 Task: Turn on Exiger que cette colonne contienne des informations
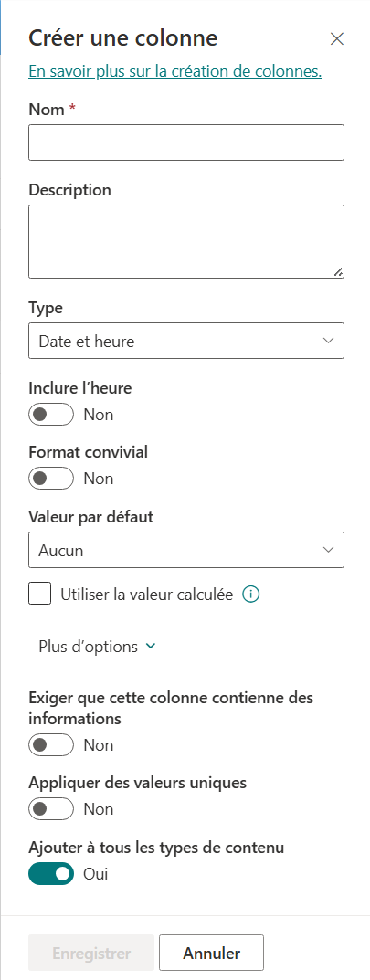tap(51, 745)
